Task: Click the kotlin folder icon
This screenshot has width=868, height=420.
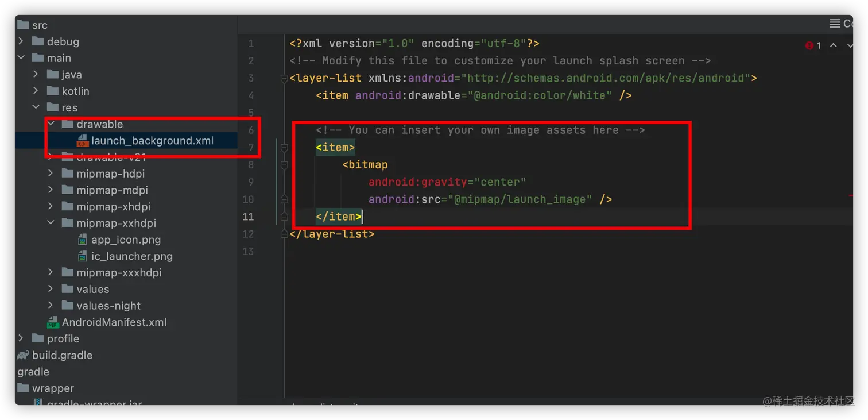Action: click(53, 91)
